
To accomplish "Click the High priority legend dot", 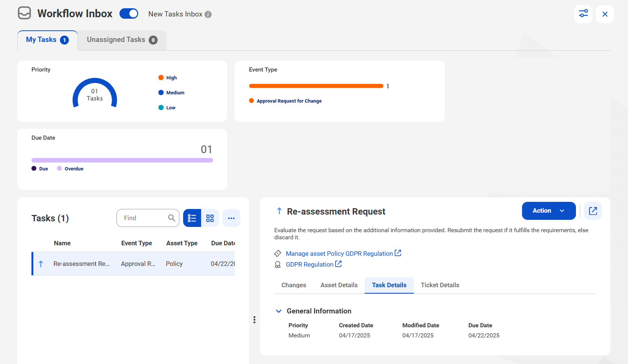I will point(161,78).
